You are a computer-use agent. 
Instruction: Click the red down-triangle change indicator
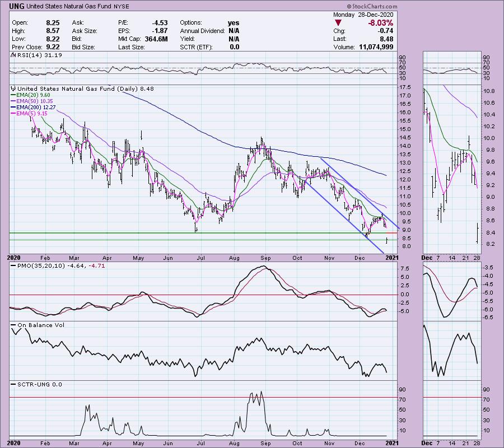point(338,23)
